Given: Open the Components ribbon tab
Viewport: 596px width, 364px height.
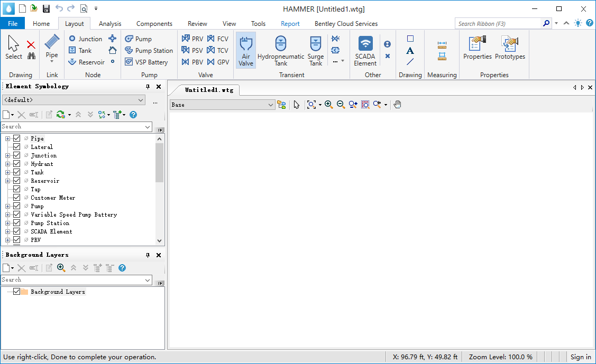Looking at the screenshot, I should pos(154,24).
